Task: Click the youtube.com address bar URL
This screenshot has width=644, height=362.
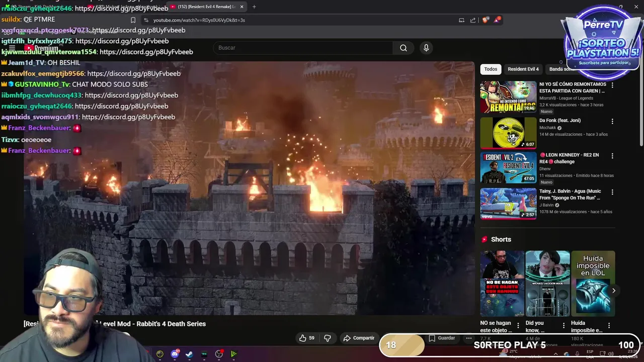Action: click(x=199, y=20)
